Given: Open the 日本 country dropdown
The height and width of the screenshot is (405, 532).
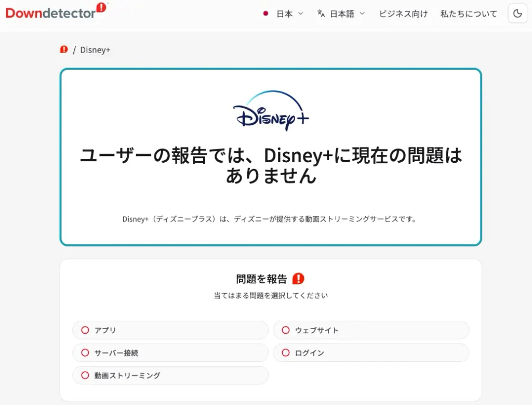Looking at the screenshot, I should tap(283, 14).
